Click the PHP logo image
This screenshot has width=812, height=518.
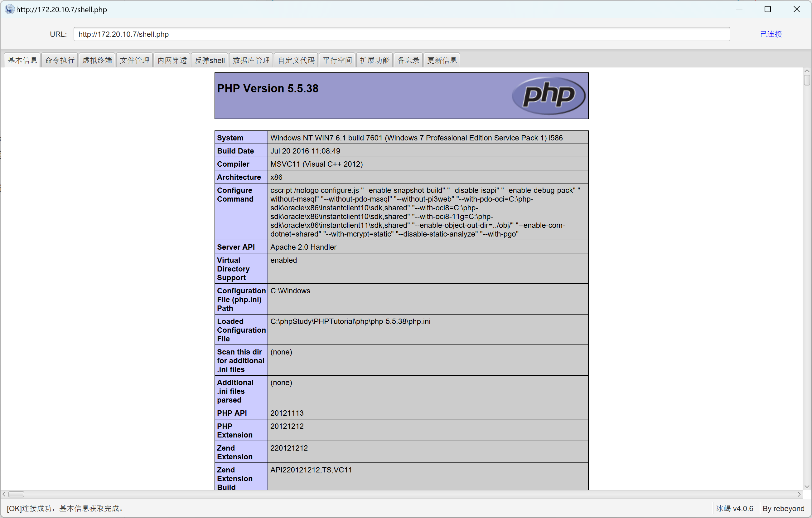[548, 96]
